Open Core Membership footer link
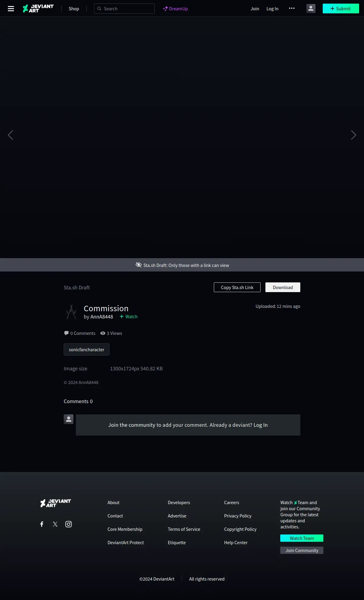The height and width of the screenshot is (600, 364). (125, 529)
